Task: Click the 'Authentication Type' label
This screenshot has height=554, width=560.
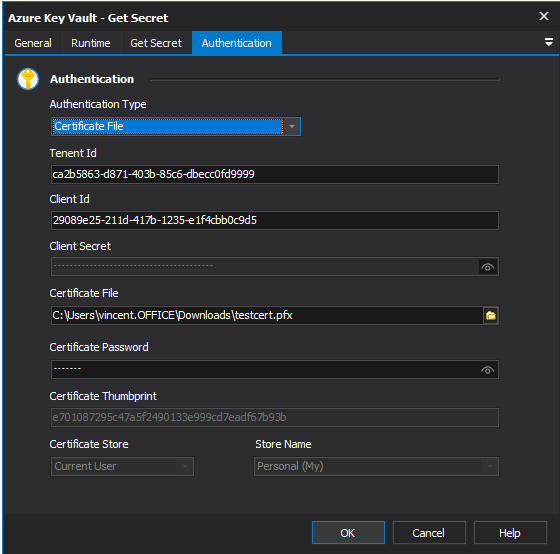Action: (98, 104)
